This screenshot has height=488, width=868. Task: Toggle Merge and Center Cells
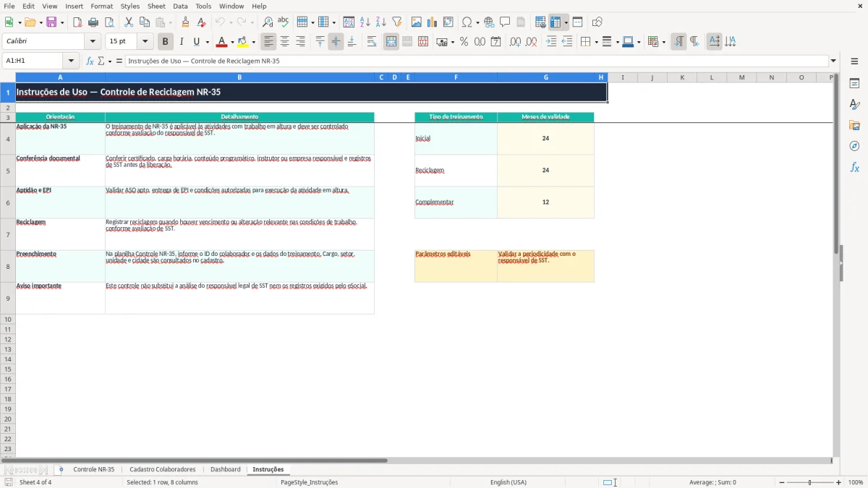point(391,42)
